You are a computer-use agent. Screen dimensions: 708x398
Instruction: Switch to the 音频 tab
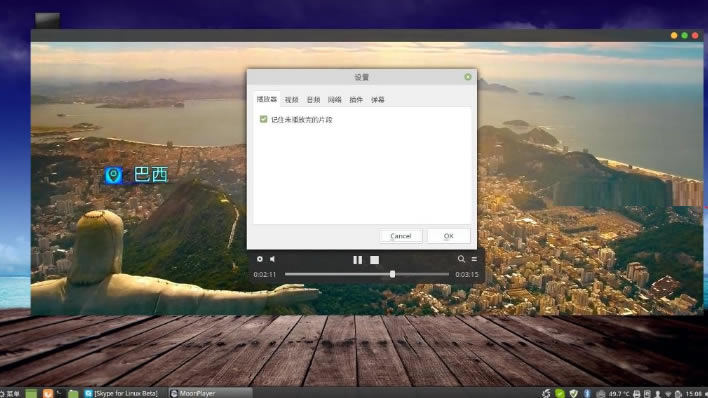point(313,100)
